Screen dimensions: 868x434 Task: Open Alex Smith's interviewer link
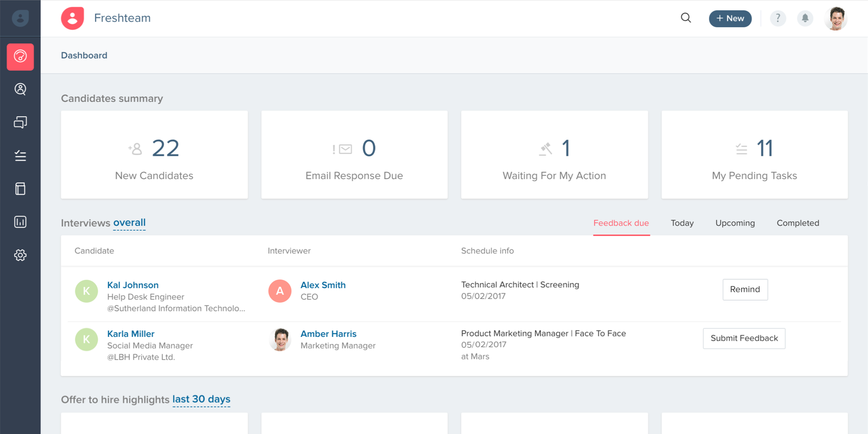[323, 285]
